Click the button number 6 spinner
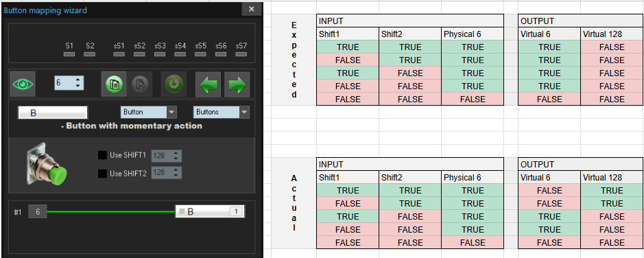This screenshot has height=258, width=644. point(69,83)
